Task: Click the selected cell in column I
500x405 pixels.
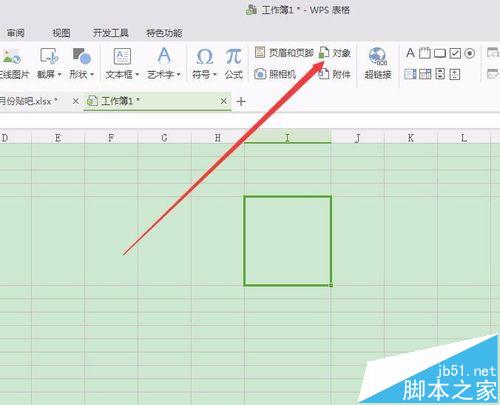Action: tap(288, 241)
